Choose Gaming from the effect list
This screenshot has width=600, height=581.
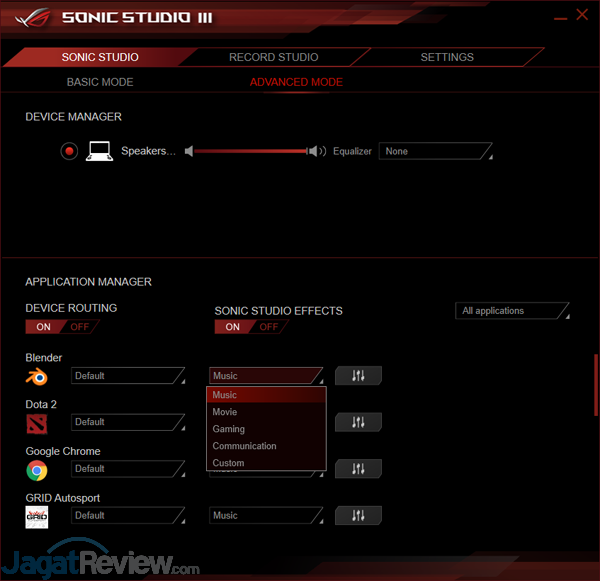point(266,429)
